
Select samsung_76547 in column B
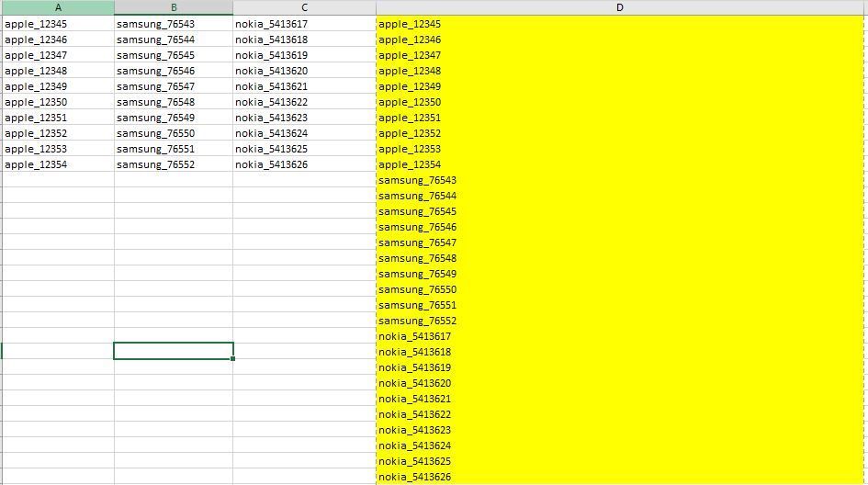[x=174, y=86]
